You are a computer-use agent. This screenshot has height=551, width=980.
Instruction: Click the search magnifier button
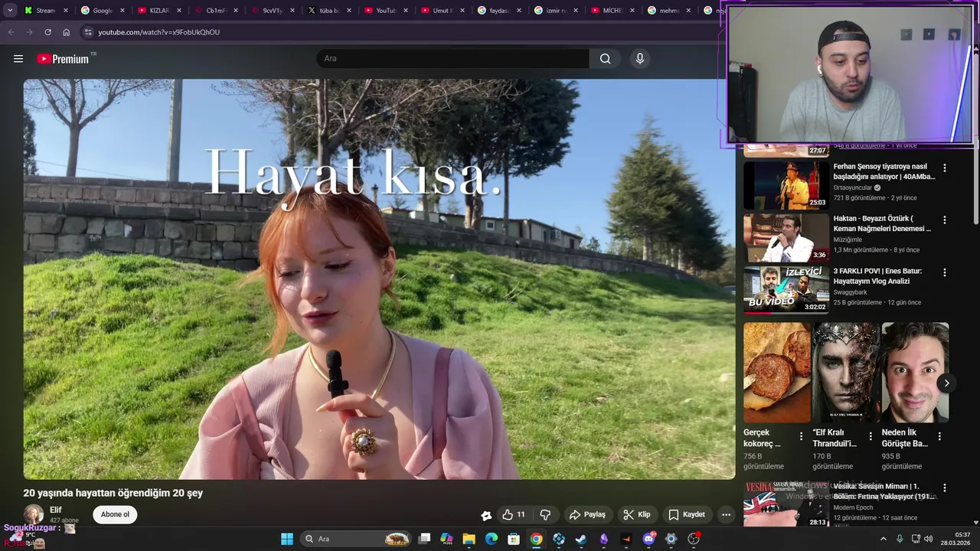point(605,59)
